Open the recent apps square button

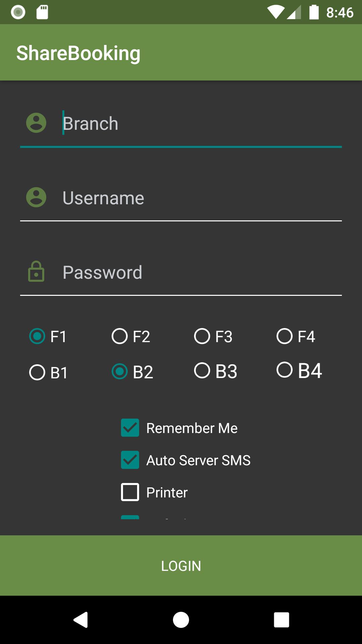[x=281, y=620]
